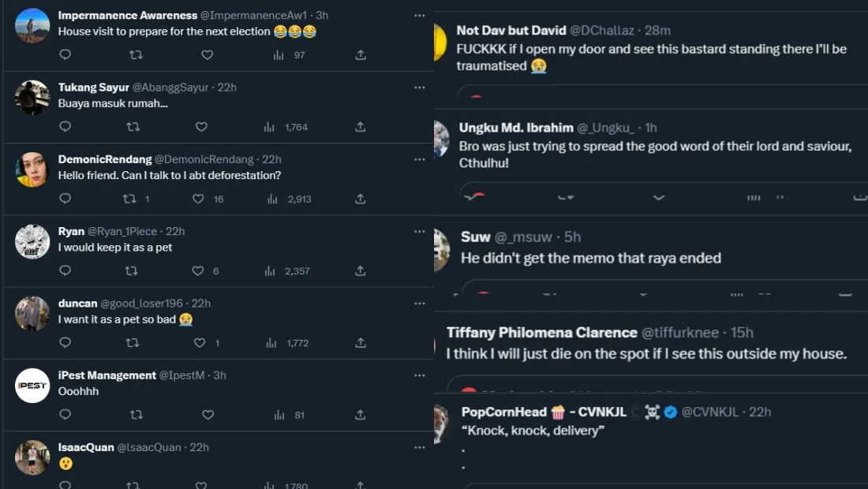Open Ryan's profile avatar
868x489 pixels.
pyautogui.click(x=32, y=241)
